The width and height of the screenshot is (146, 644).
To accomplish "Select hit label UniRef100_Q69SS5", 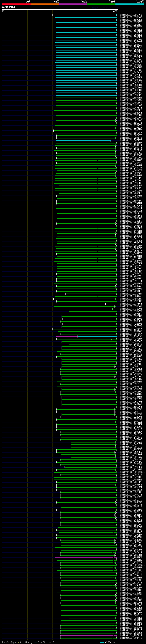I will coord(131,633).
